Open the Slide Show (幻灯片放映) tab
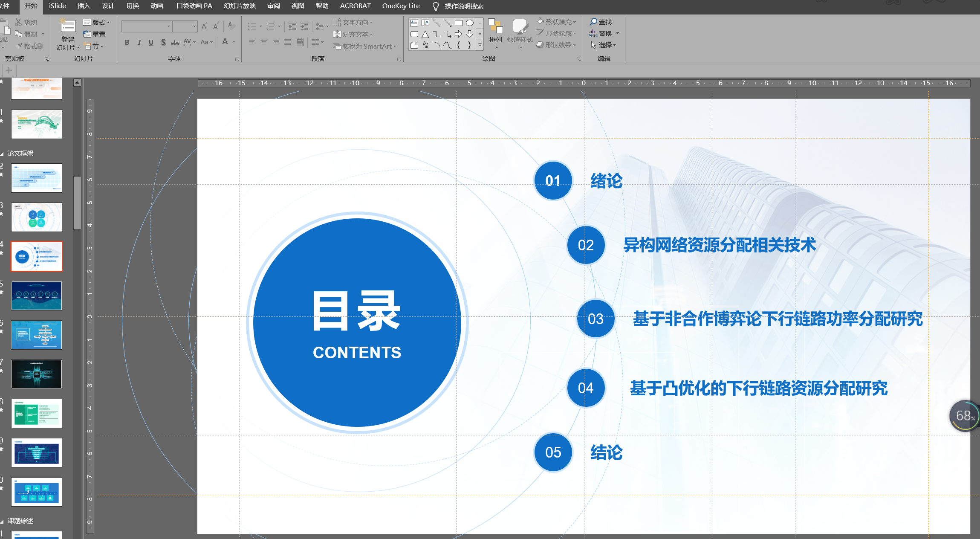Image resolution: width=980 pixels, height=539 pixels. click(240, 6)
